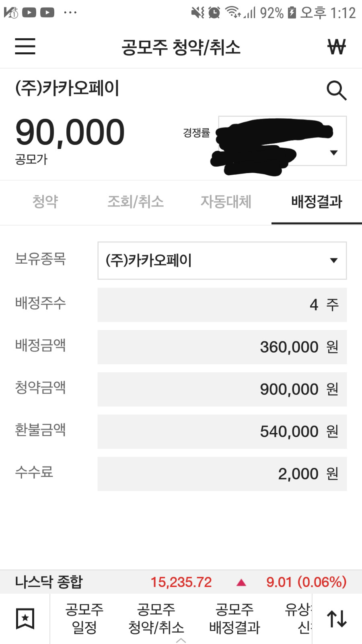Go to 공모주 일정
The image size is (362, 644).
84,619
